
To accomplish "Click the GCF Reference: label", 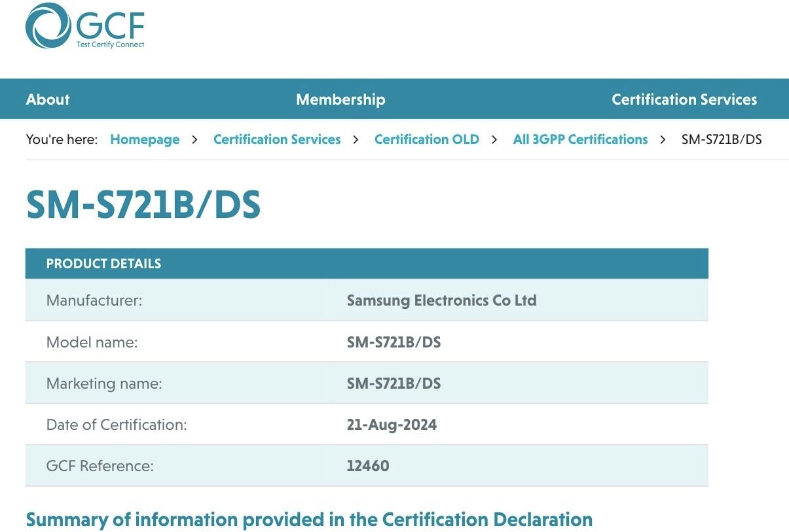I will pos(100,466).
